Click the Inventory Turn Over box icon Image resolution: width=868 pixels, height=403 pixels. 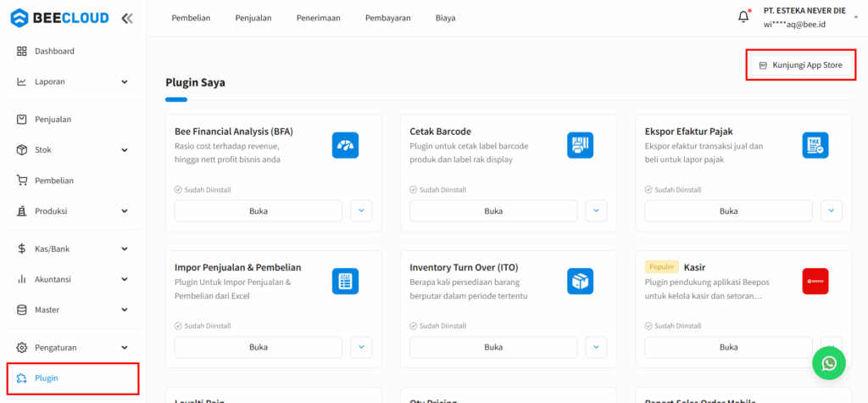(x=580, y=281)
